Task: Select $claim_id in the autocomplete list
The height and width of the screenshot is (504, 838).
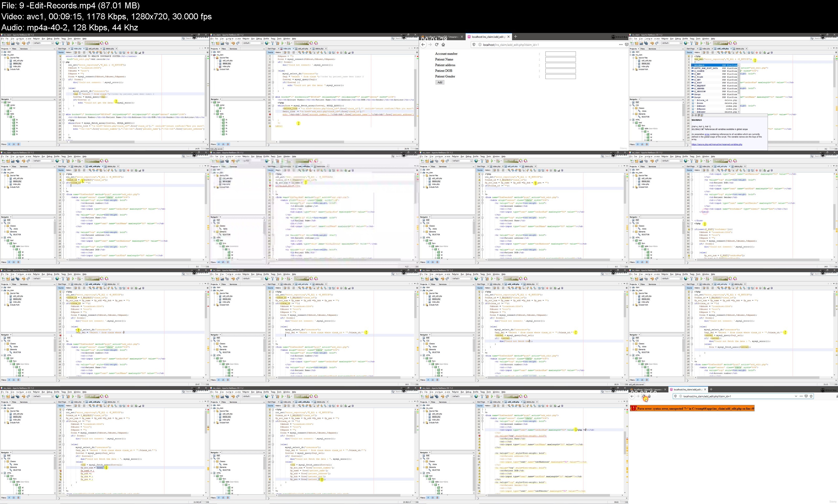Action: 715,100
